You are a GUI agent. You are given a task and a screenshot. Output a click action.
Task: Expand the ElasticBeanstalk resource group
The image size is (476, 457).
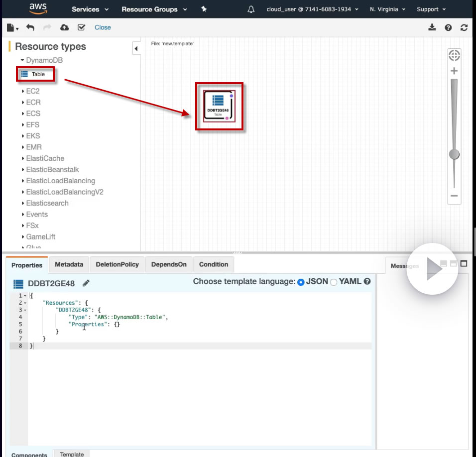pyautogui.click(x=23, y=170)
